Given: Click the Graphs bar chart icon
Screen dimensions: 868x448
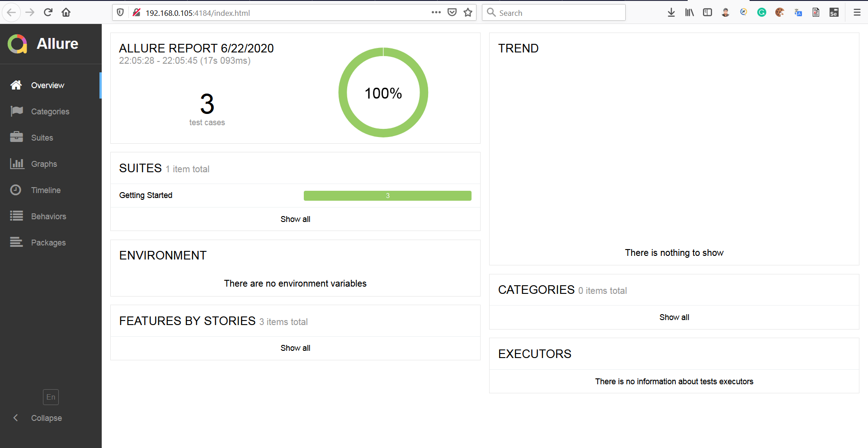Looking at the screenshot, I should click(x=17, y=164).
